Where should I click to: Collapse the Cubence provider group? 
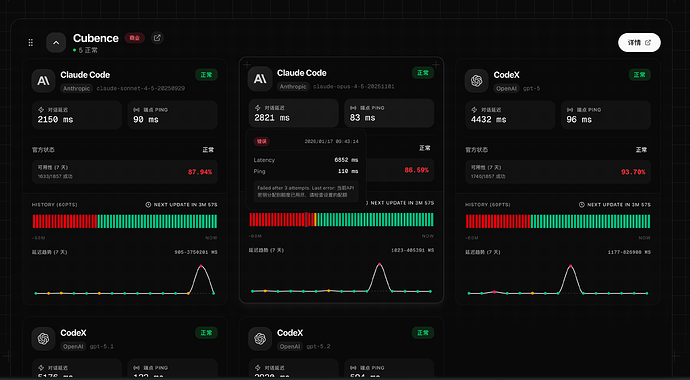56,43
